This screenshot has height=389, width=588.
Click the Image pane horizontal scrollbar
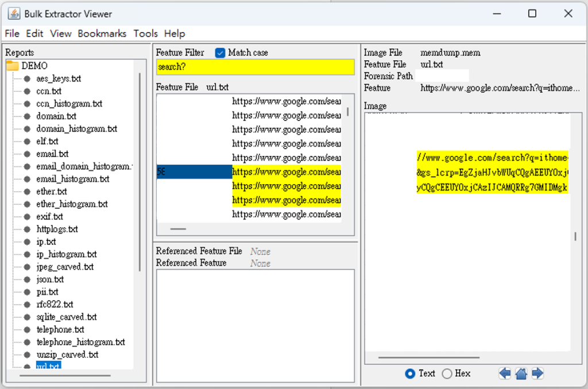pos(428,358)
